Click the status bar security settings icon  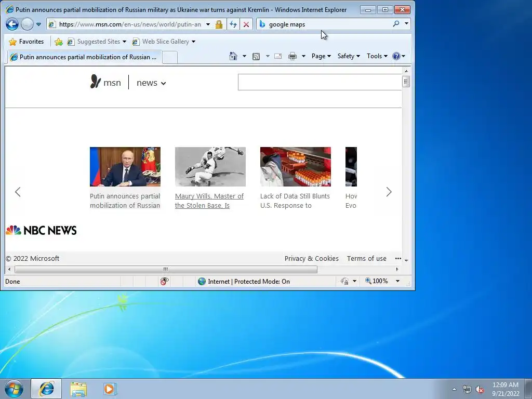(345, 281)
